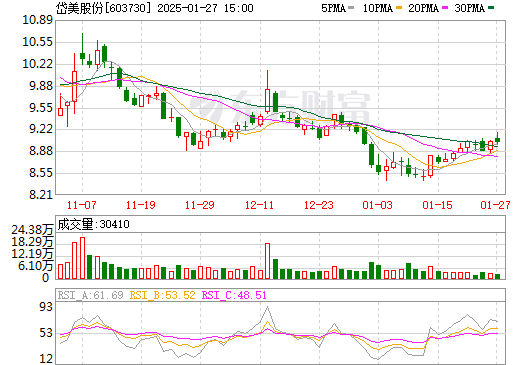This screenshot has width=520, height=365.
Task: Click the 9.22 price axis label
Action: coord(41,129)
